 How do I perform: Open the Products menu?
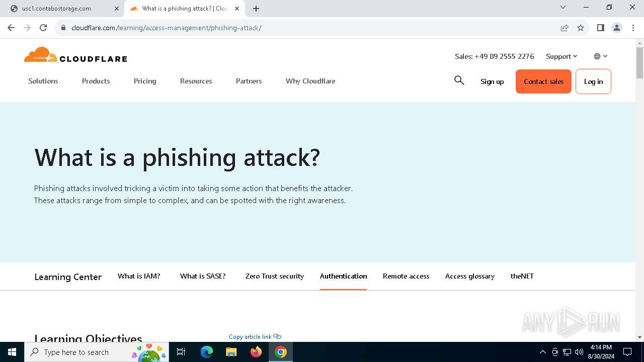[x=96, y=81]
